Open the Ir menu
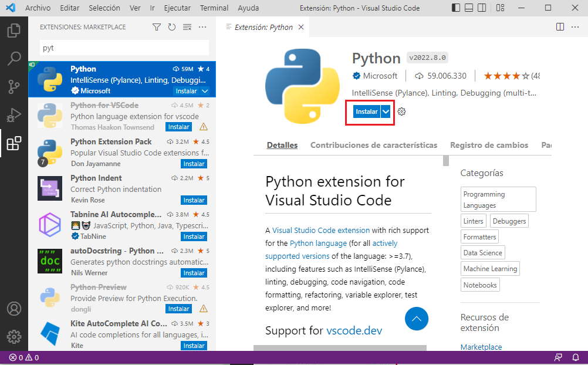Screen dimensions: 588x365 pos(152,8)
